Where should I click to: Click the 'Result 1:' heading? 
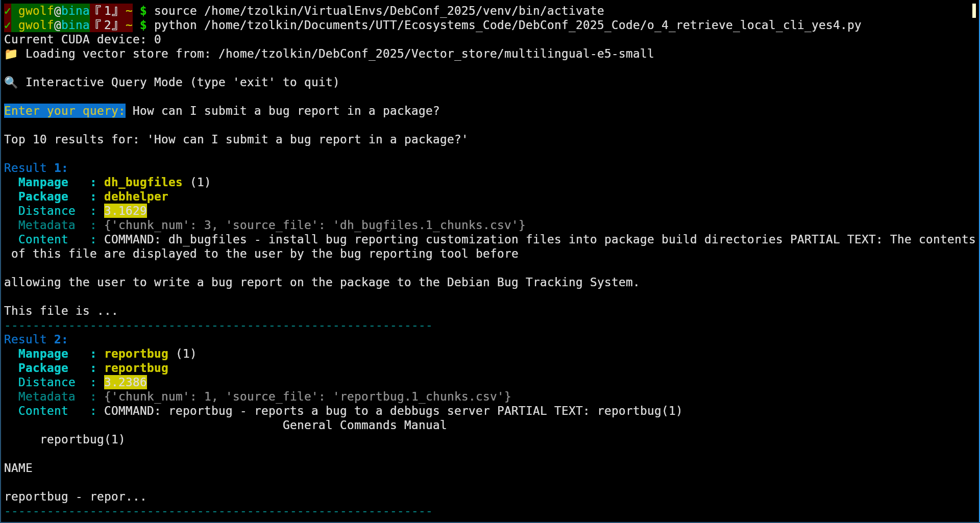36,168
